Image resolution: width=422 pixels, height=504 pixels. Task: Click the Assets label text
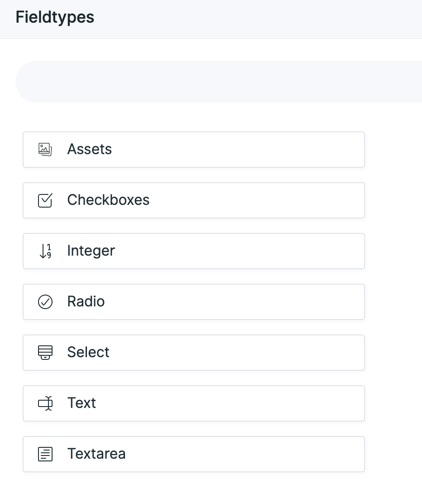[89, 149]
